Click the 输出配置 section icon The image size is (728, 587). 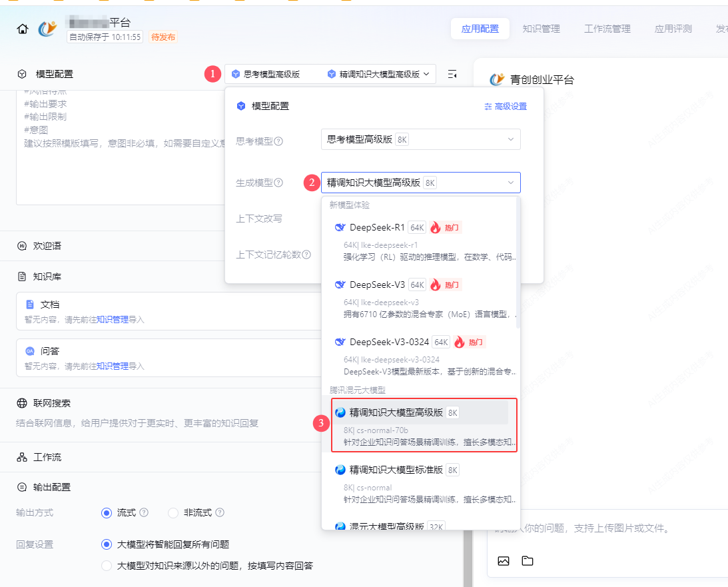coord(22,487)
